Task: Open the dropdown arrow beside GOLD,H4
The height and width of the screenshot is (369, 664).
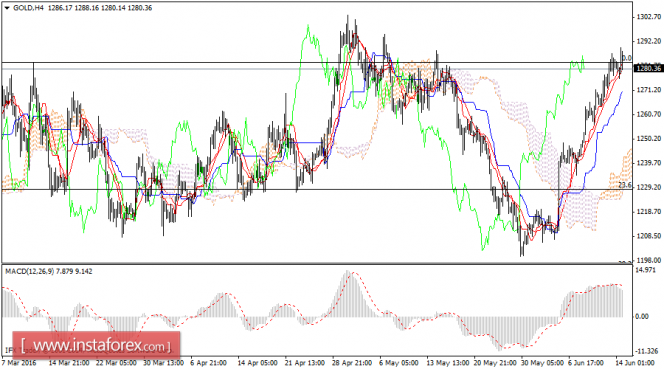Action: tap(7, 8)
